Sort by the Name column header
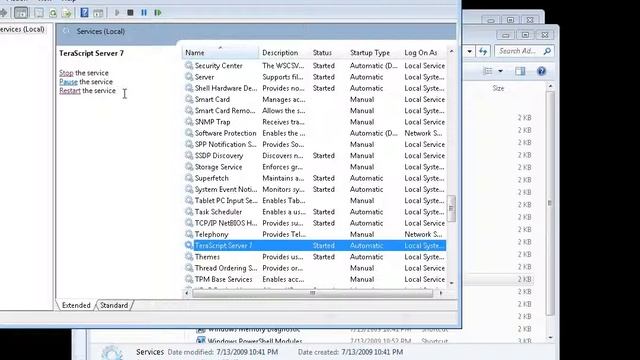 [x=220, y=53]
